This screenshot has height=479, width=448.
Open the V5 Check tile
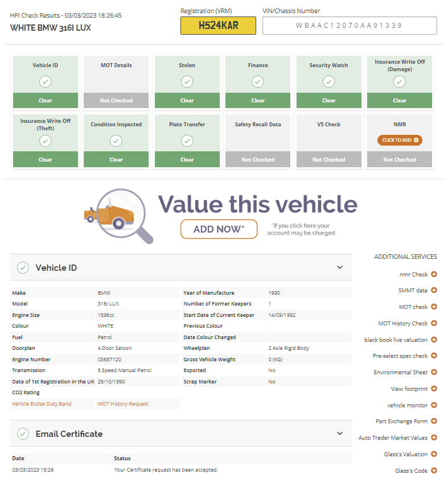coord(328,141)
